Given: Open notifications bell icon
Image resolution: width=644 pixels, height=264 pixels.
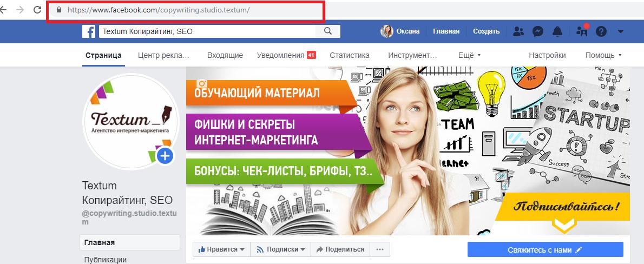Looking at the screenshot, I should point(557,31).
